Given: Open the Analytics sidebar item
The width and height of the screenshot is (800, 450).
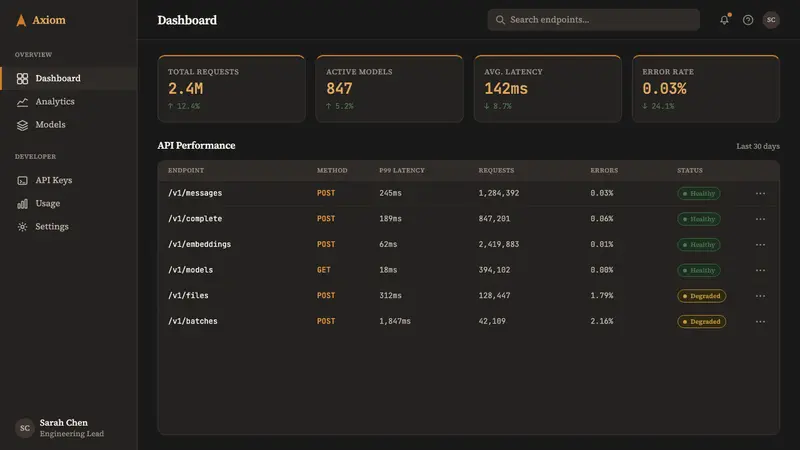Looking at the screenshot, I should pyautogui.click(x=69, y=102).
